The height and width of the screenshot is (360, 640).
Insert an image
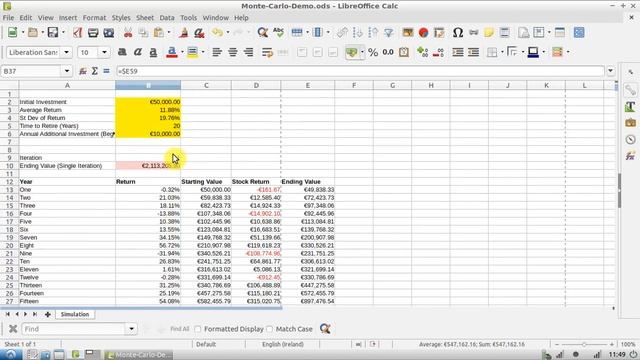coord(408,33)
